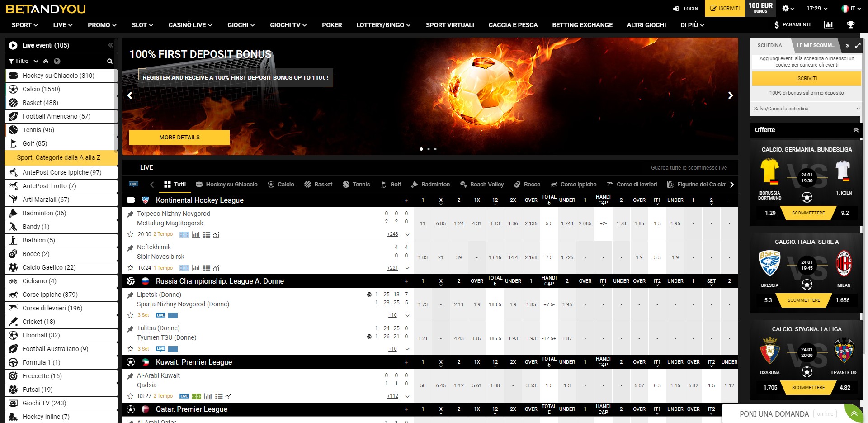Open the POKER menu item
Image resolution: width=868 pixels, height=423 pixels.
tap(332, 25)
